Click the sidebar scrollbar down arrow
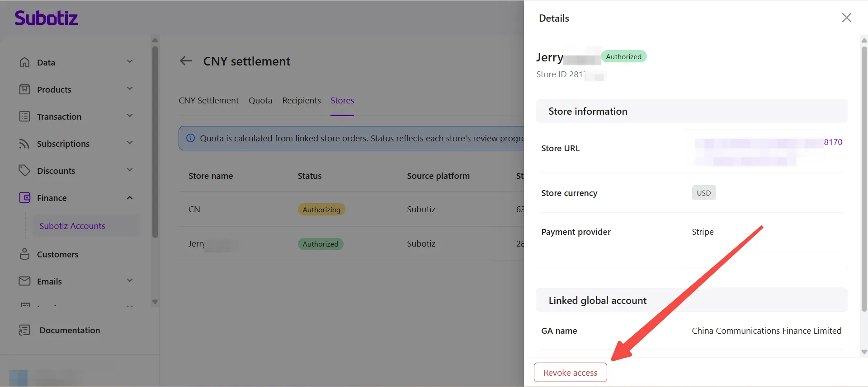This screenshot has height=387, width=868. pos(155,302)
